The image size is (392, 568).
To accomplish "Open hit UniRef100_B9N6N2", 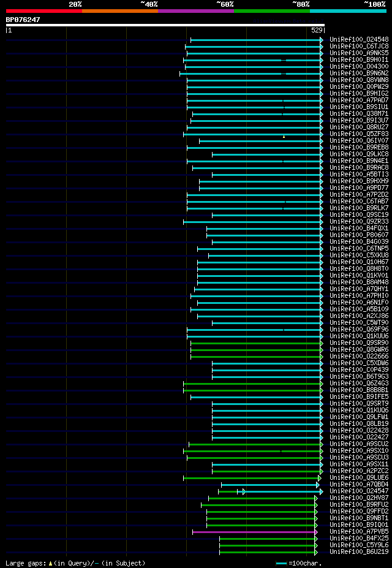I will (x=359, y=74).
